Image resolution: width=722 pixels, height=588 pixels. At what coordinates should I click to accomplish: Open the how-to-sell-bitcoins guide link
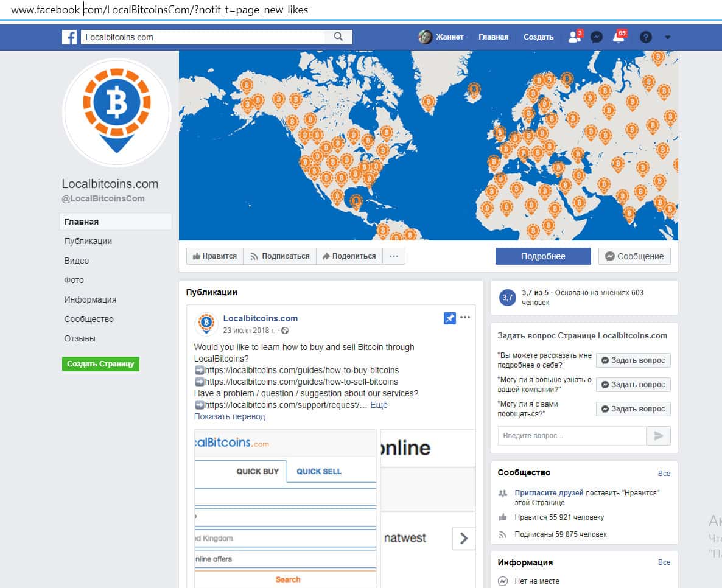click(x=301, y=382)
